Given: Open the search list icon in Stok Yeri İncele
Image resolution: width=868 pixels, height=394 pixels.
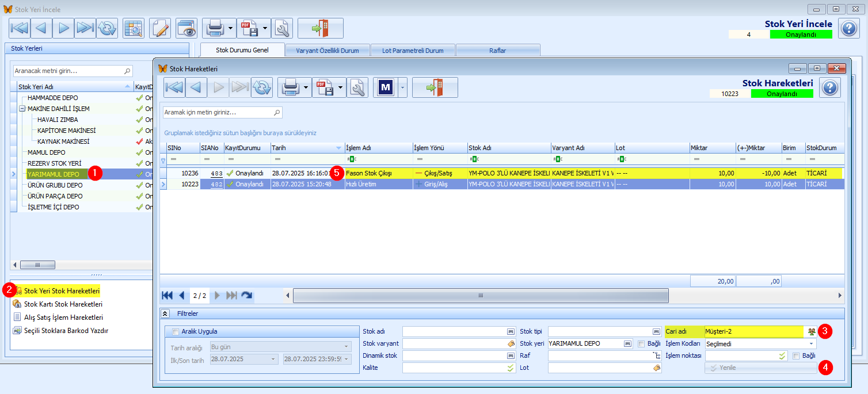Looking at the screenshot, I should [134, 28].
